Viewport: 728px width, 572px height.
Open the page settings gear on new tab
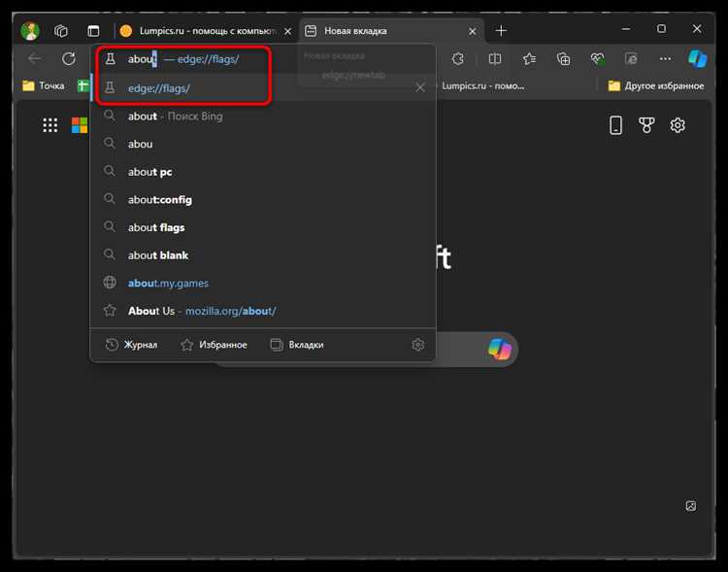pos(678,125)
